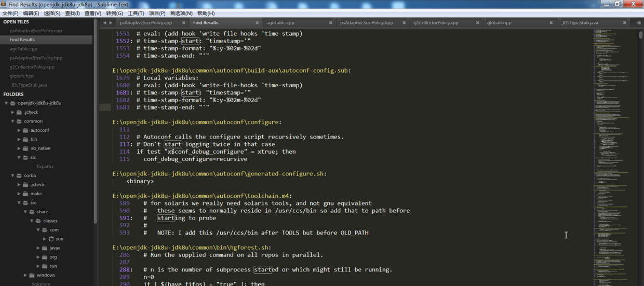Image resolution: width=644 pixels, height=286 pixels.
Task: Collapse the share folder arrow
Action: tap(25, 212)
